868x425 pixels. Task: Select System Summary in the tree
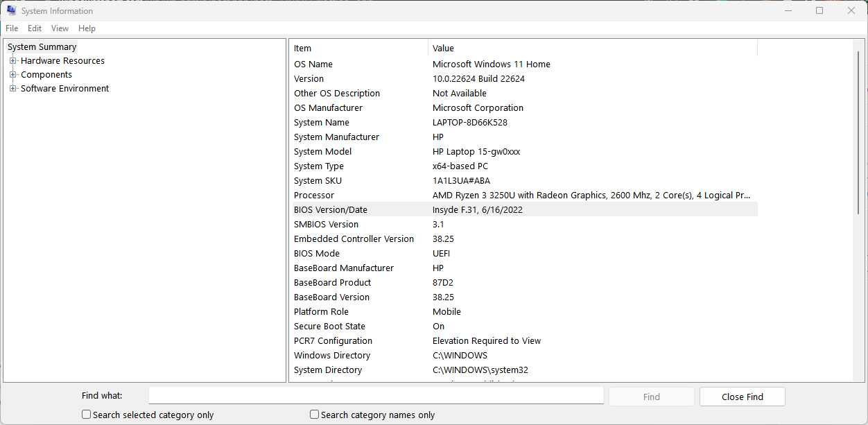pyautogui.click(x=42, y=47)
